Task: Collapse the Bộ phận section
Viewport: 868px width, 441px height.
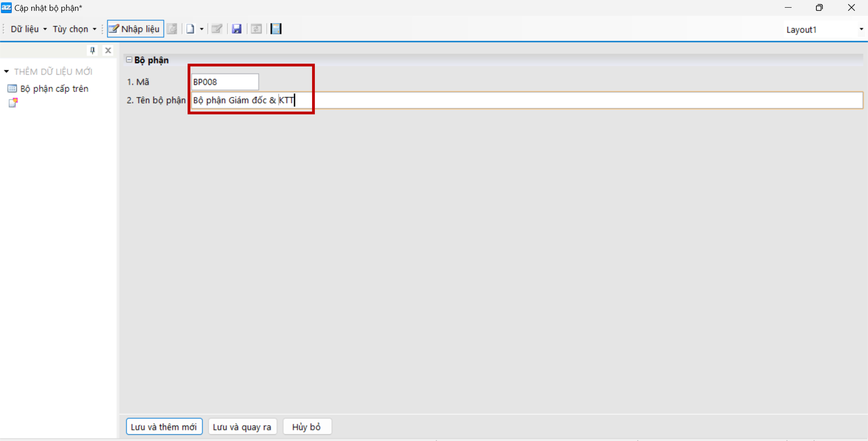Action: coord(129,60)
